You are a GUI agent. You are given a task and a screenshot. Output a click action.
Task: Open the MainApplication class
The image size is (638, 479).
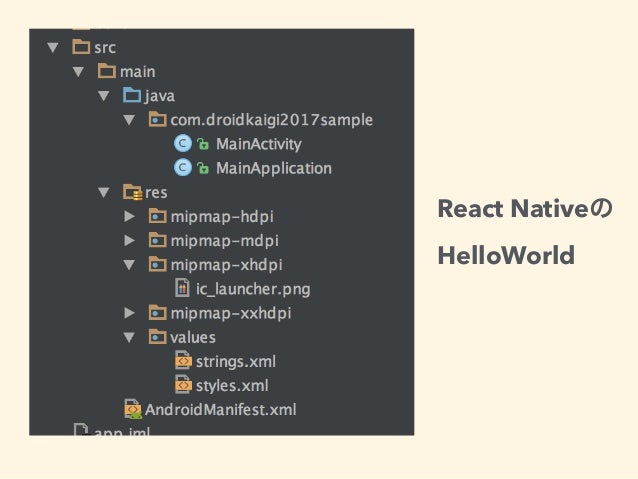[274, 168]
